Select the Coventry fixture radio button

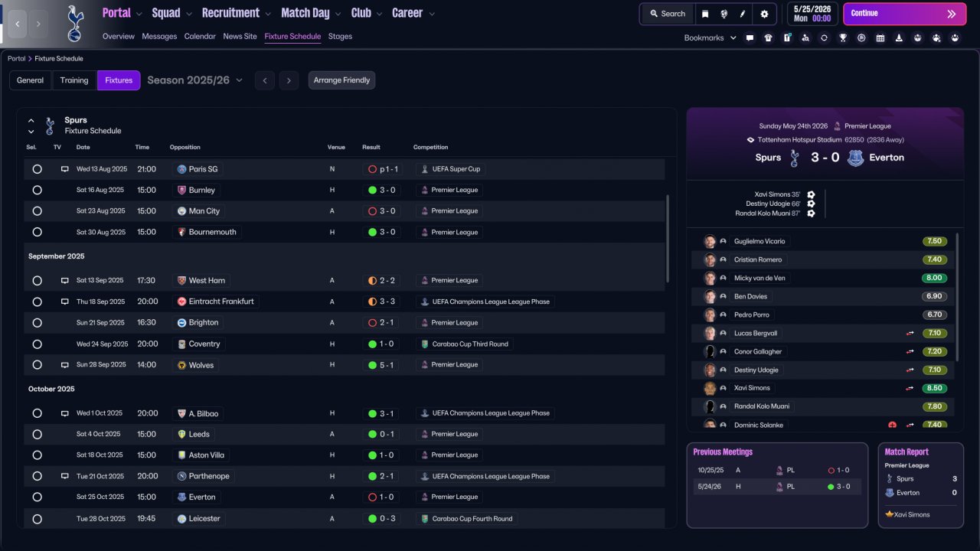[37, 344]
